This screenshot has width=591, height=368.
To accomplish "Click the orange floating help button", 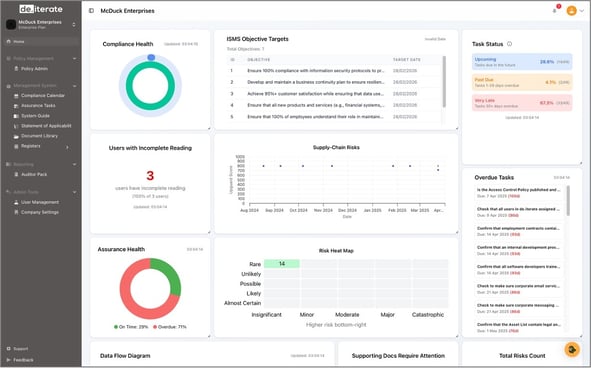I will tap(572, 350).
